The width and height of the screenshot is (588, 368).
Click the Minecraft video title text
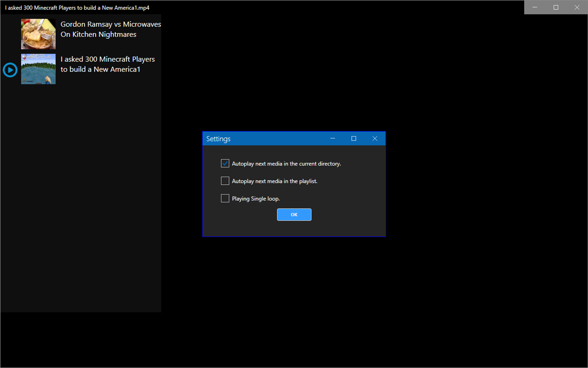[107, 64]
